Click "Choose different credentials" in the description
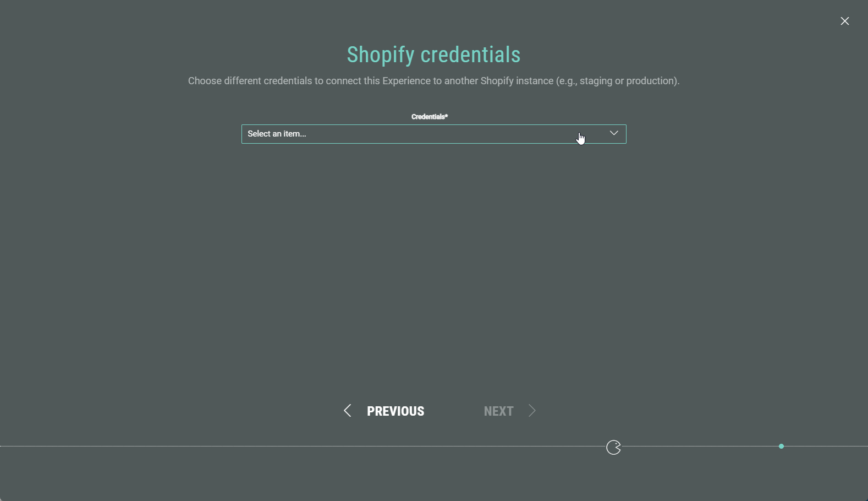This screenshot has height=501, width=868. point(250,81)
